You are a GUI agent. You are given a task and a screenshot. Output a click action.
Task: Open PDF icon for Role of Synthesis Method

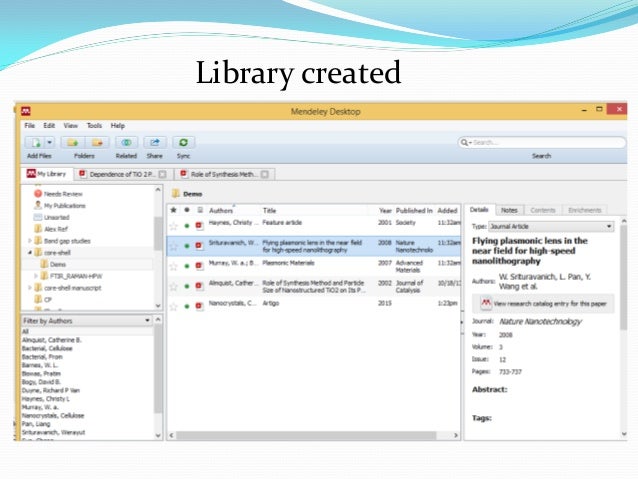199,286
